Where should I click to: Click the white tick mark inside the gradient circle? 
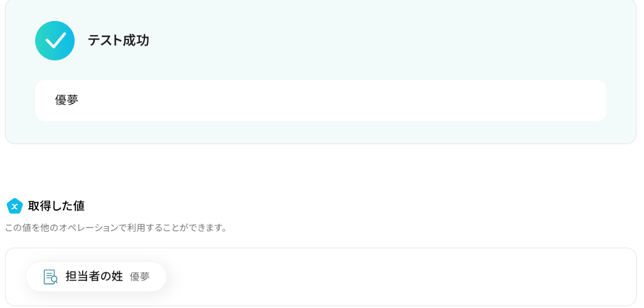coord(55,41)
